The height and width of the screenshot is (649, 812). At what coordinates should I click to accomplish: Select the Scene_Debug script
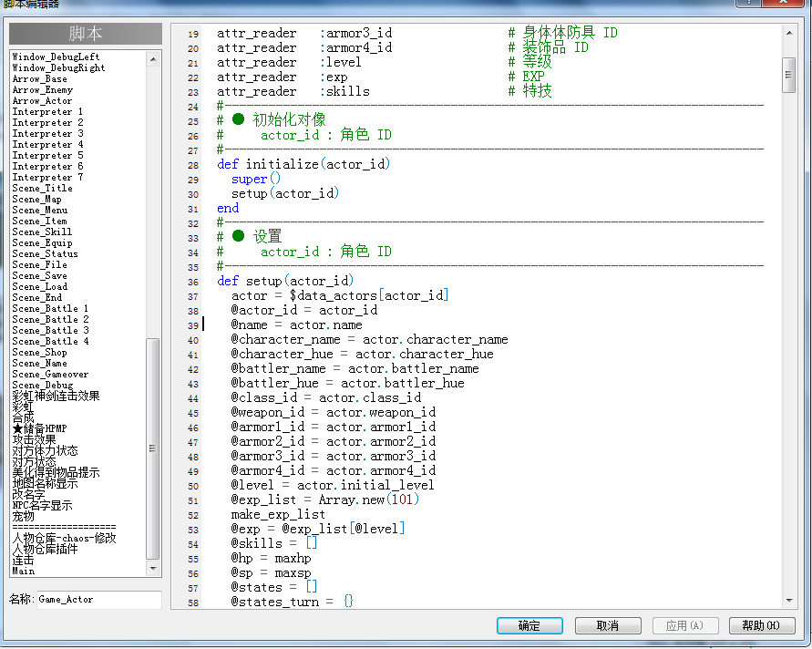click(43, 385)
